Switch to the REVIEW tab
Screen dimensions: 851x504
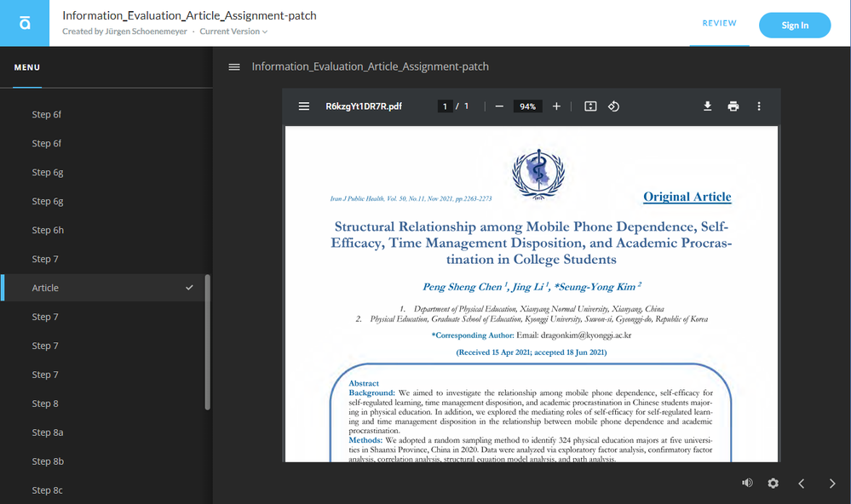tap(719, 24)
